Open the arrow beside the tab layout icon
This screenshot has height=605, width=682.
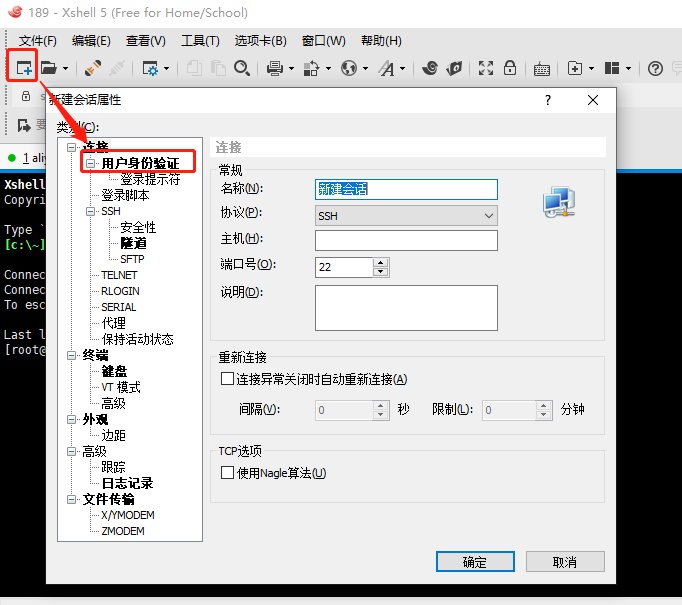tap(628, 69)
